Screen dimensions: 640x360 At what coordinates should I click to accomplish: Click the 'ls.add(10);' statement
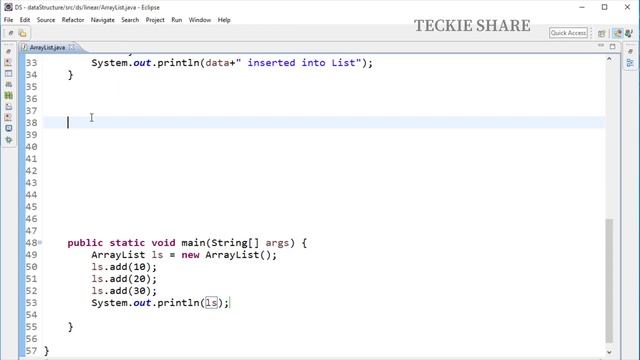pyautogui.click(x=124, y=267)
